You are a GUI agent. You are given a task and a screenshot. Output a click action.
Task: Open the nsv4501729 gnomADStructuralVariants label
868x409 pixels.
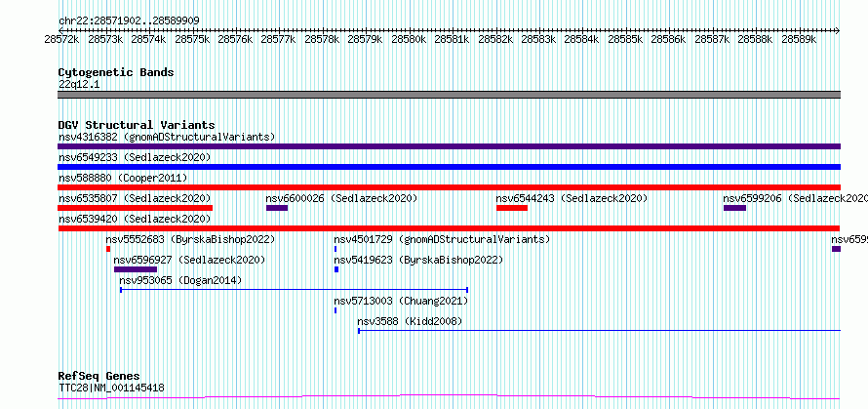[442, 239]
